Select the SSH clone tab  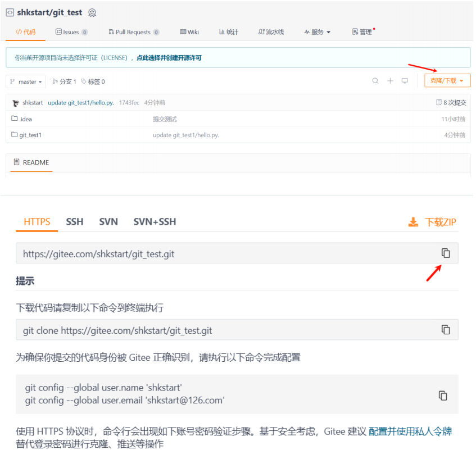click(x=75, y=221)
